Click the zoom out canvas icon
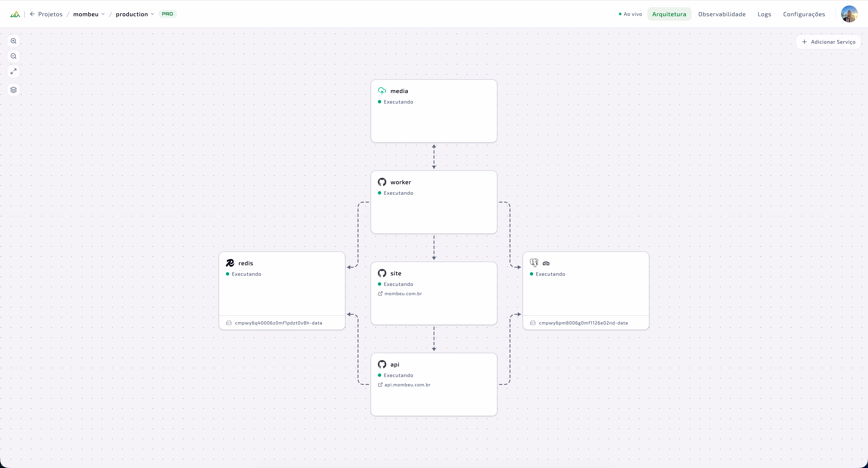The width and height of the screenshot is (868, 468). coord(14,56)
